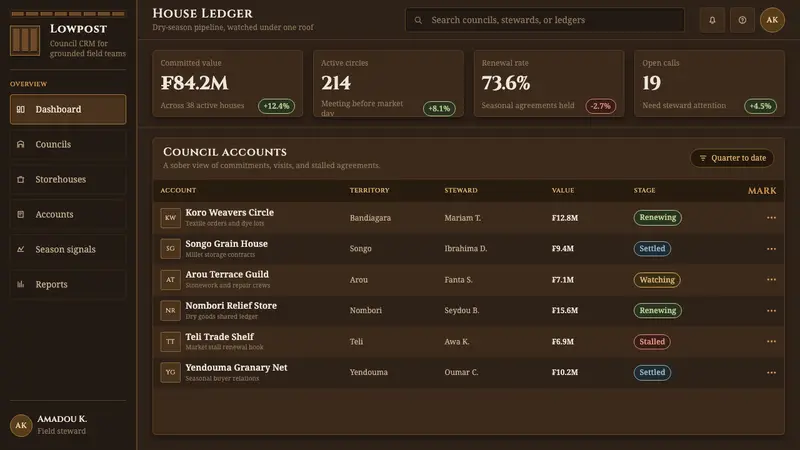The height and width of the screenshot is (450, 800).
Task: Click Koro Weavers Circle account name
Action: [x=230, y=212]
